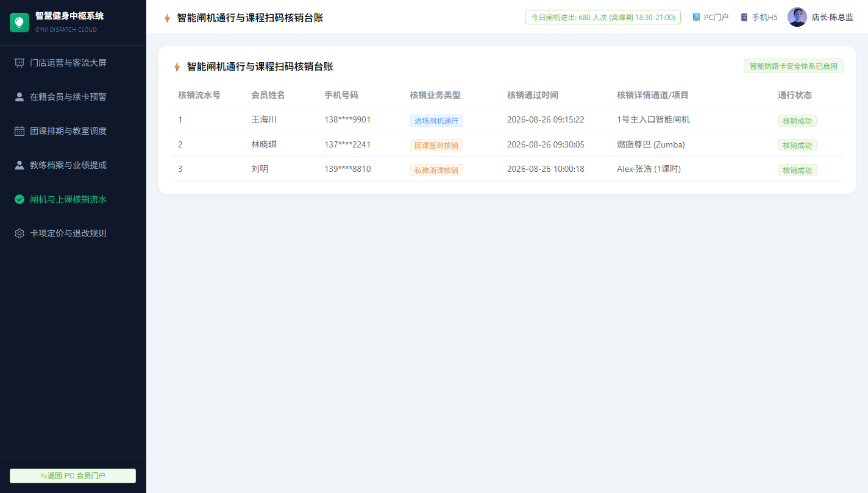Click the 团课签到核销 tag

pyautogui.click(x=436, y=145)
